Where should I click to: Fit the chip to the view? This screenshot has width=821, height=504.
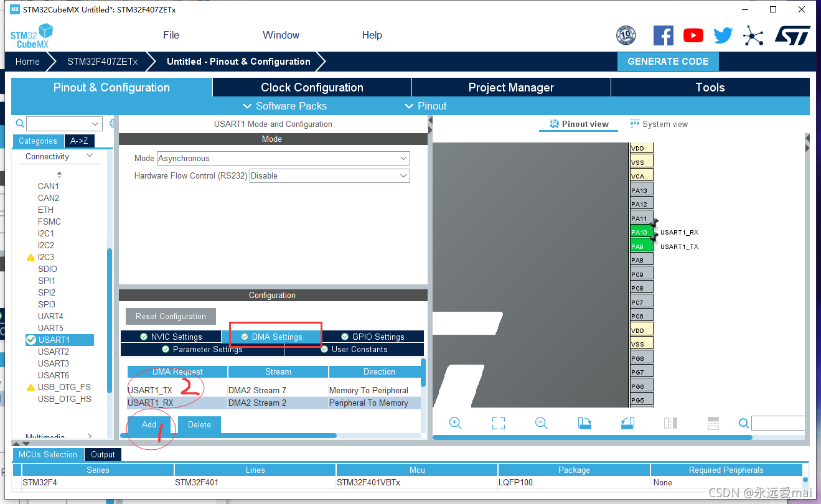(499, 423)
